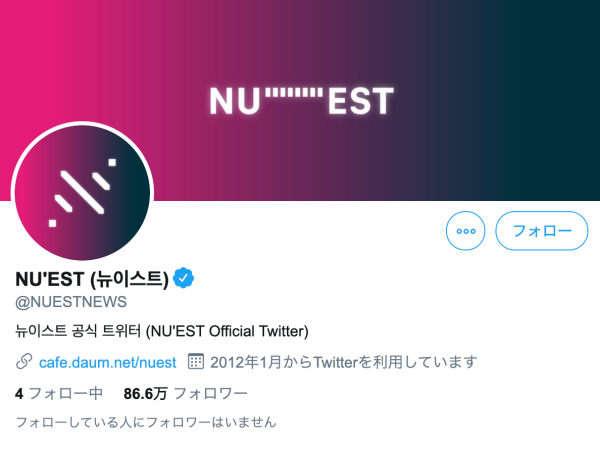600x450 pixels.
Task: Click the chain link icon before cafe.daum.net
Action: point(24,362)
